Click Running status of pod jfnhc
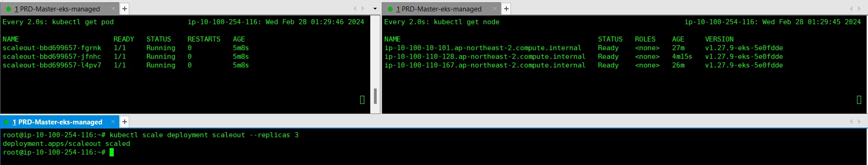This screenshot has width=868, height=165. point(161,57)
